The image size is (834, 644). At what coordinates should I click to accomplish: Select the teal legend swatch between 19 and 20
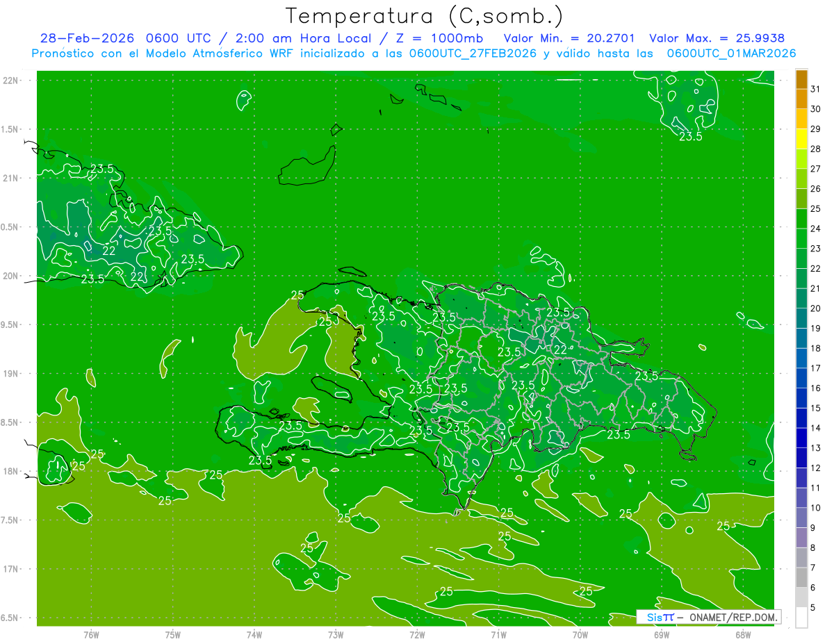click(801, 318)
